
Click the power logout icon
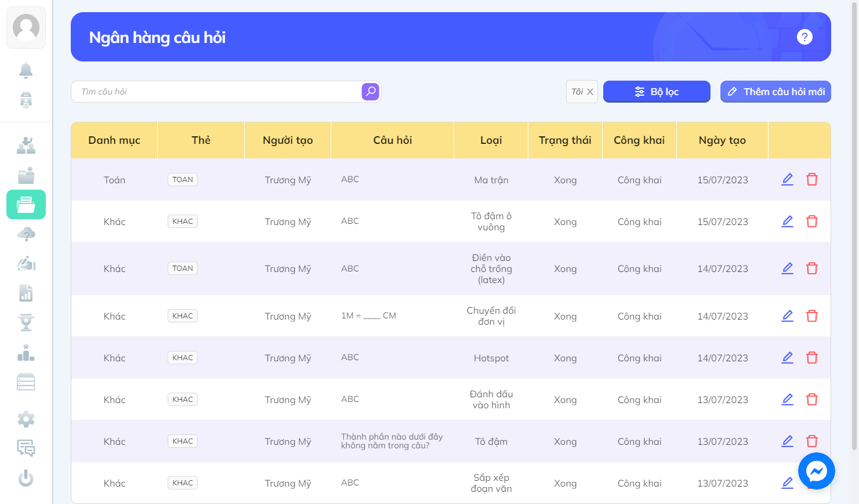pos(26,478)
